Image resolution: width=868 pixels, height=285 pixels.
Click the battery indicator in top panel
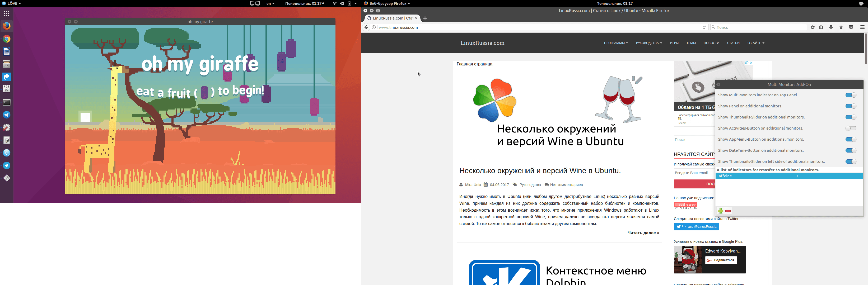click(349, 3)
